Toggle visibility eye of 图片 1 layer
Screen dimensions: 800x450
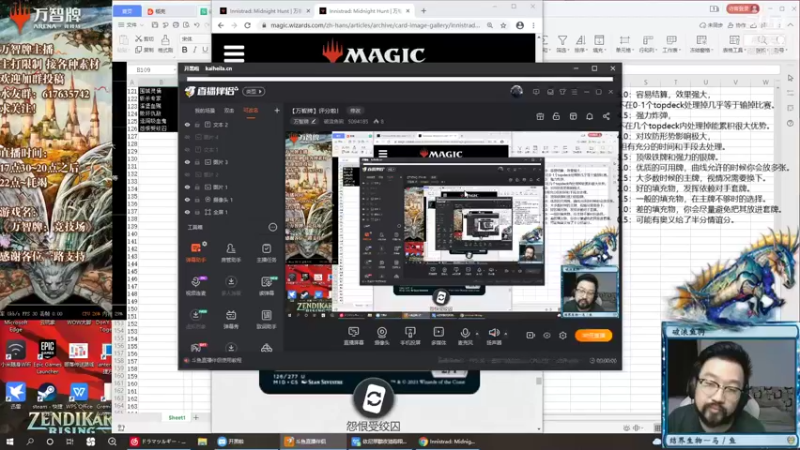click(187, 187)
